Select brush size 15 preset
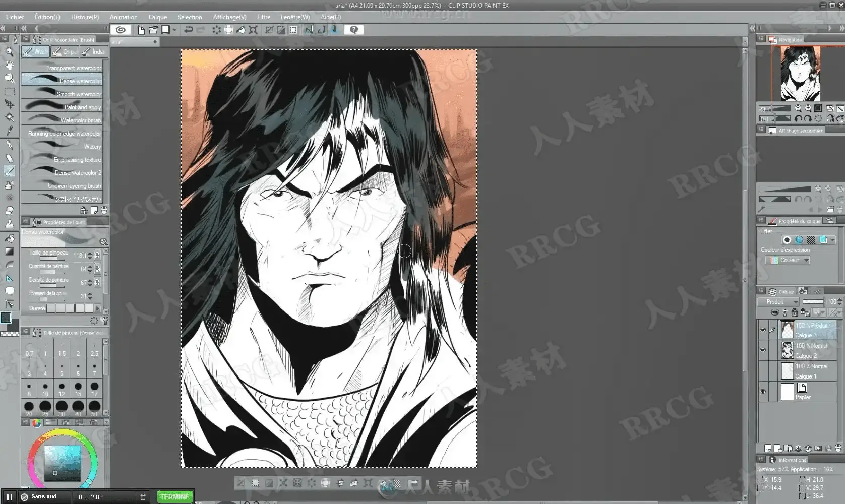The width and height of the screenshot is (845, 504). (x=78, y=389)
